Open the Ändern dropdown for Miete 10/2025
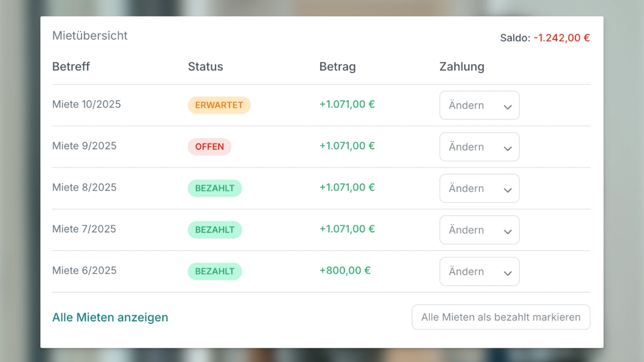Image resolution: width=644 pixels, height=362 pixels. (x=479, y=105)
